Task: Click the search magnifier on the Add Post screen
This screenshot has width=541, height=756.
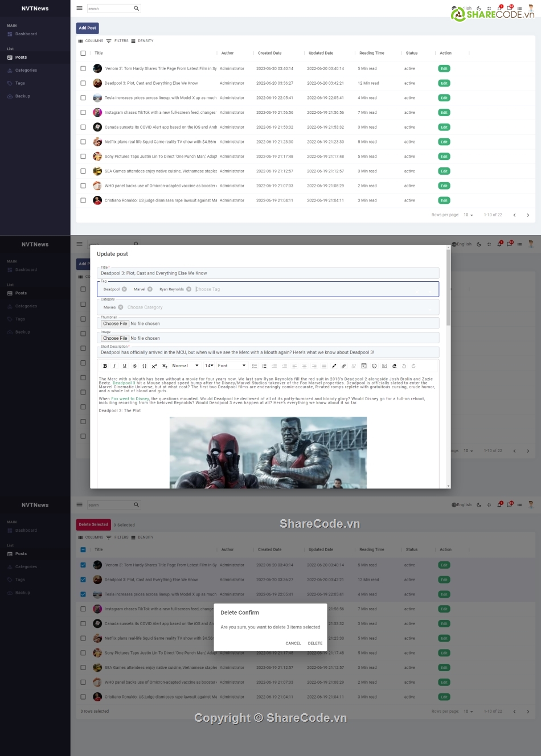Action: point(137,9)
